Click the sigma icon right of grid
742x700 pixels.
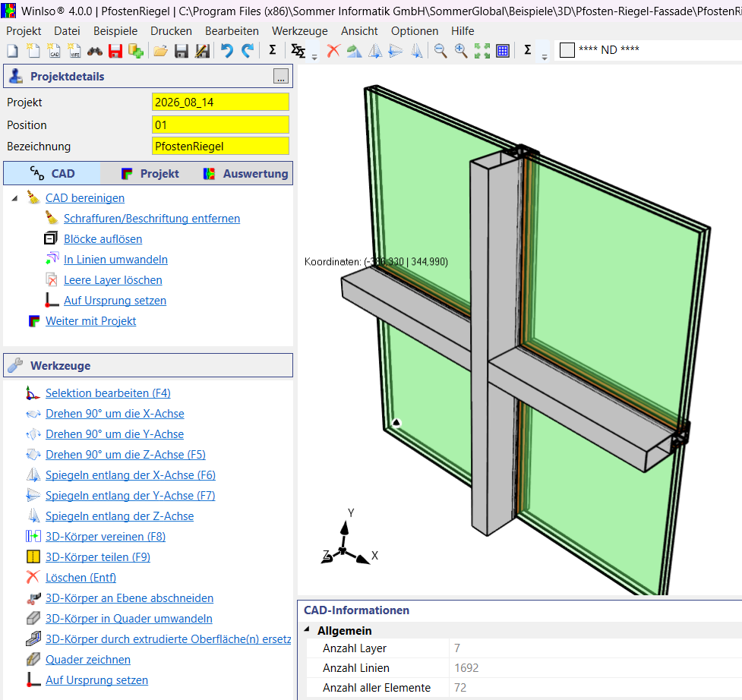click(x=528, y=49)
